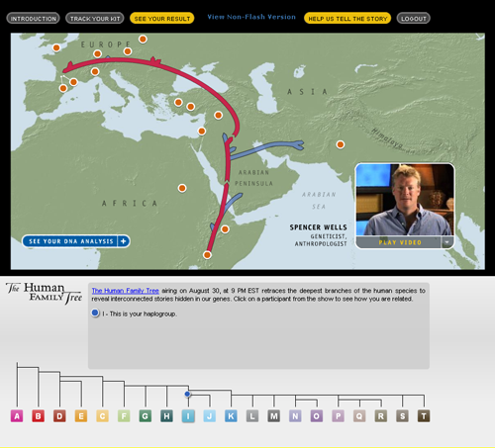Select haplogroup K tile
The height and width of the screenshot is (448, 495).
[x=231, y=416]
